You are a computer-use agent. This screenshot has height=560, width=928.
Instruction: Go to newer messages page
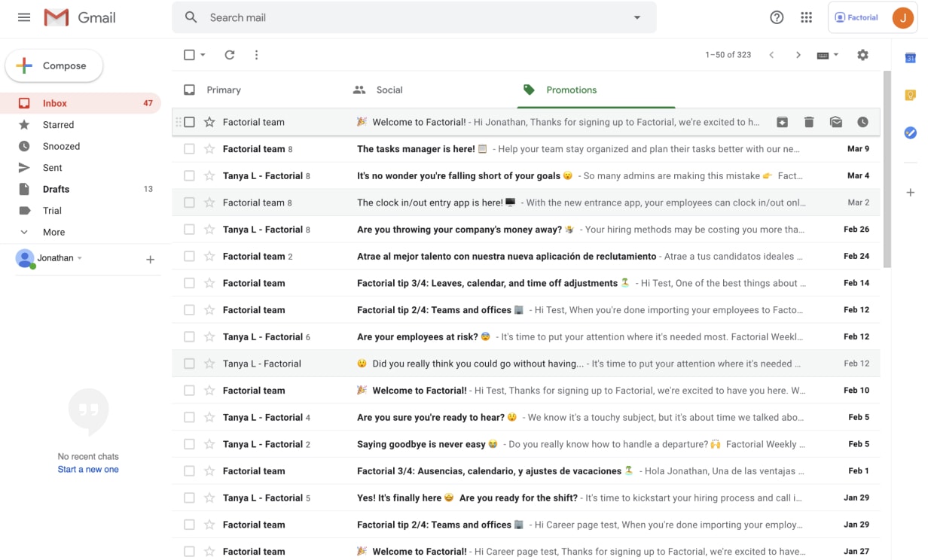771,55
